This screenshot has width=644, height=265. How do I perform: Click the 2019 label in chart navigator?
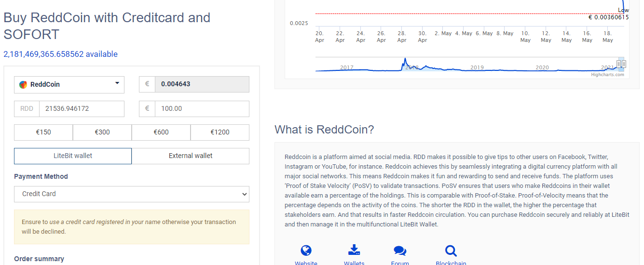coord(477,67)
